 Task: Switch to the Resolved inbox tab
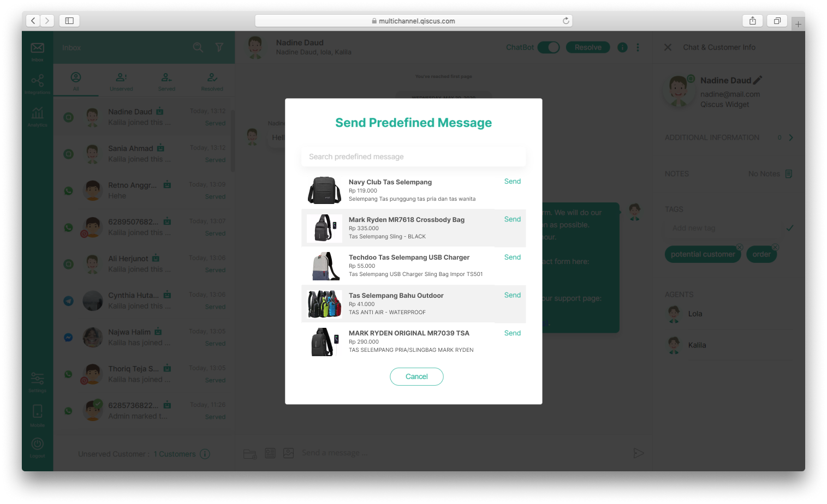[x=212, y=81]
